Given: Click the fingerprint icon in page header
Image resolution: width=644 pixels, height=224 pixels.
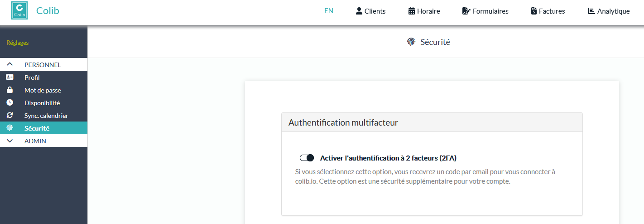Looking at the screenshot, I should pyautogui.click(x=411, y=42).
